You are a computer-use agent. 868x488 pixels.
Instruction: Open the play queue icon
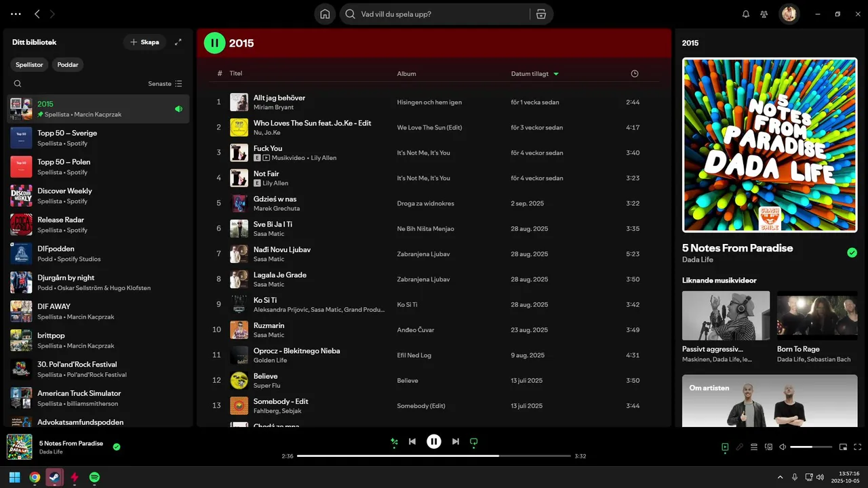coord(754,447)
